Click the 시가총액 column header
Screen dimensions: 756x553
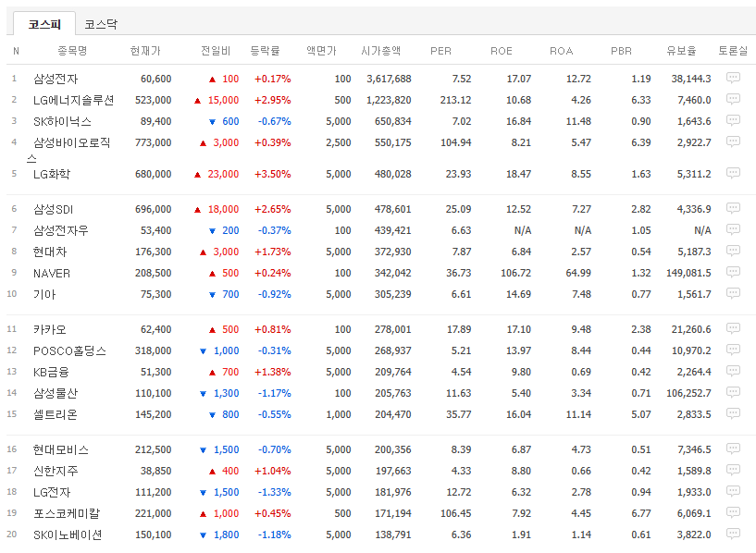[x=381, y=51]
